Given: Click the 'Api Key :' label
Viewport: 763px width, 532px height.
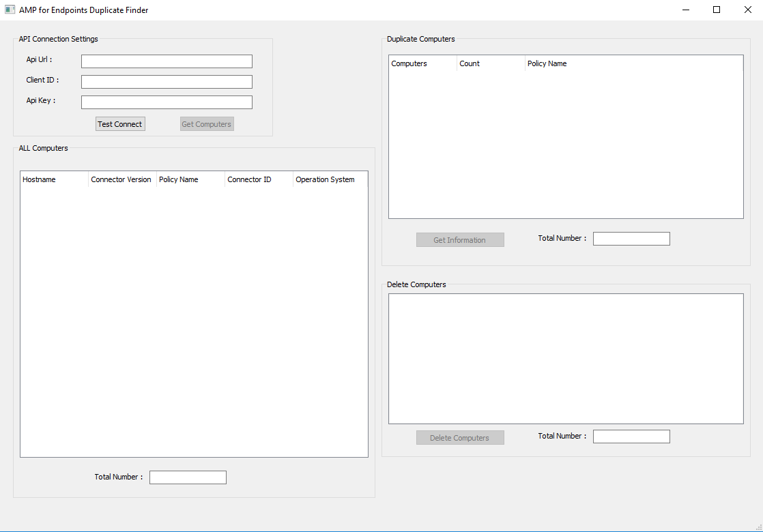Looking at the screenshot, I should [x=41, y=100].
